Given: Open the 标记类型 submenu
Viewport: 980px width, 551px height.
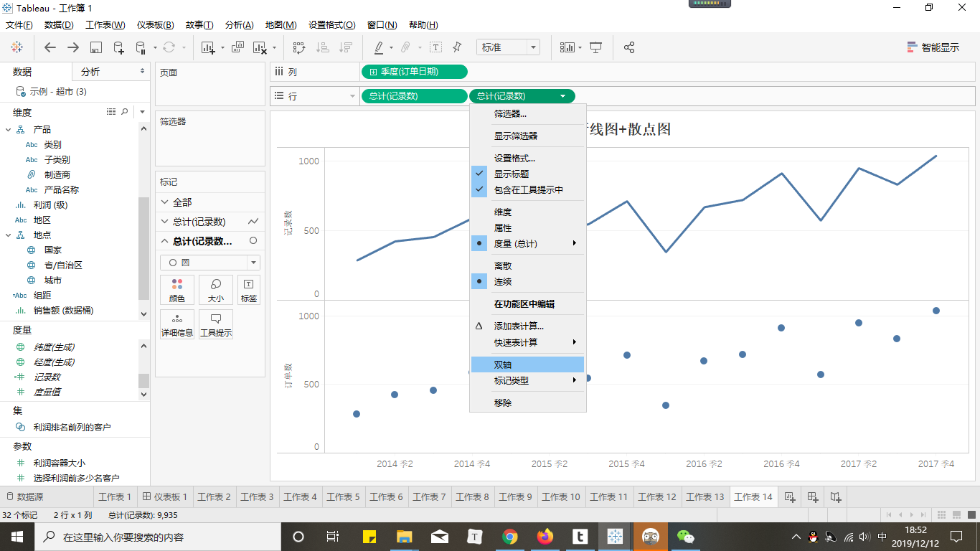Looking at the screenshot, I should pos(527,380).
